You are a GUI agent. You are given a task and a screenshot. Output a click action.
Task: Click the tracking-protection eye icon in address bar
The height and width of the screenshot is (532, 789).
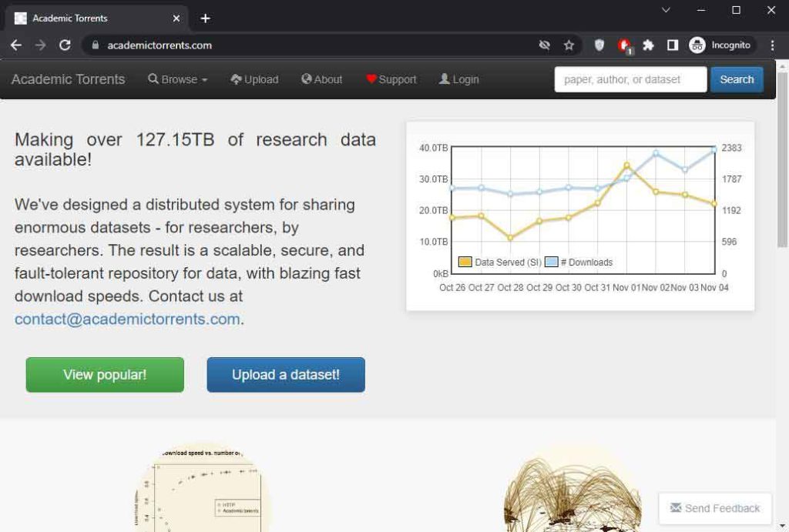(545, 45)
